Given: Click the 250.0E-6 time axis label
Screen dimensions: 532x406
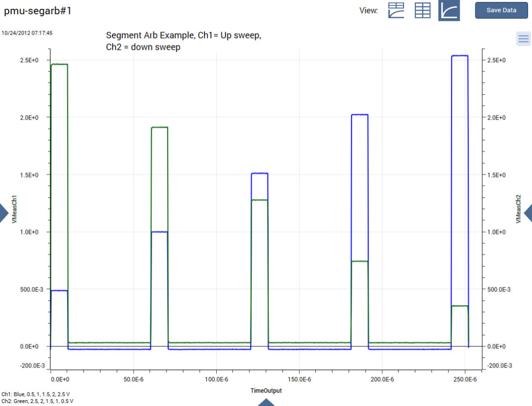Looking at the screenshot, I should point(465,379).
